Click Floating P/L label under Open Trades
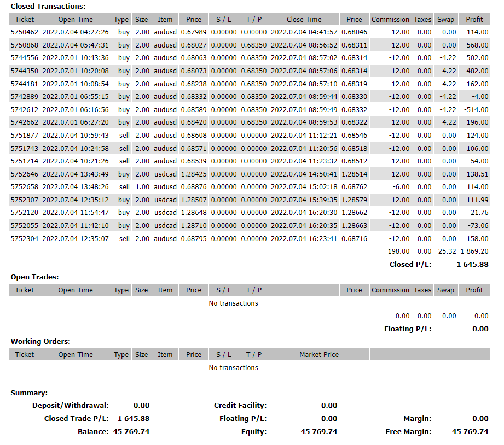This screenshot has height=445, width=504. point(408,329)
